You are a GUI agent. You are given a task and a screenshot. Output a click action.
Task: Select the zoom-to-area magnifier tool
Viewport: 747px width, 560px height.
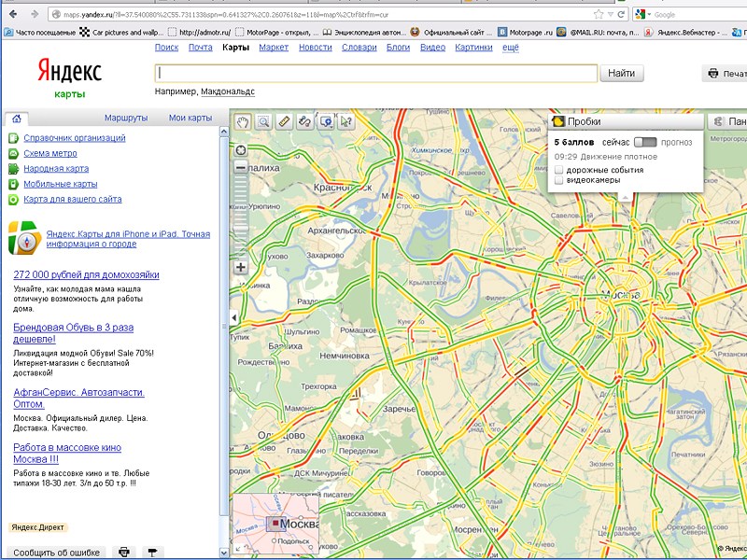tap(263, 122)
